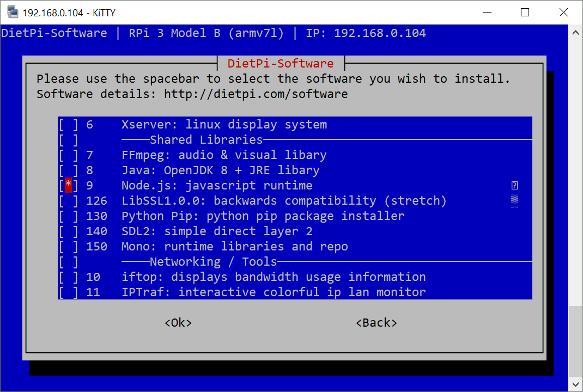This screenshot has width=583, height=392.
Task: Toggle checkbox for IPTraf ip lan monitor
Action: [x=69, y=292]
